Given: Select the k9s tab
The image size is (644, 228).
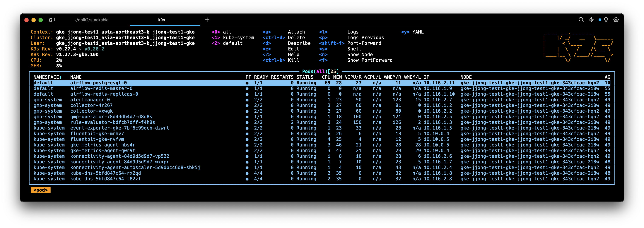Looking at the screenshot, I should point(162,20).
